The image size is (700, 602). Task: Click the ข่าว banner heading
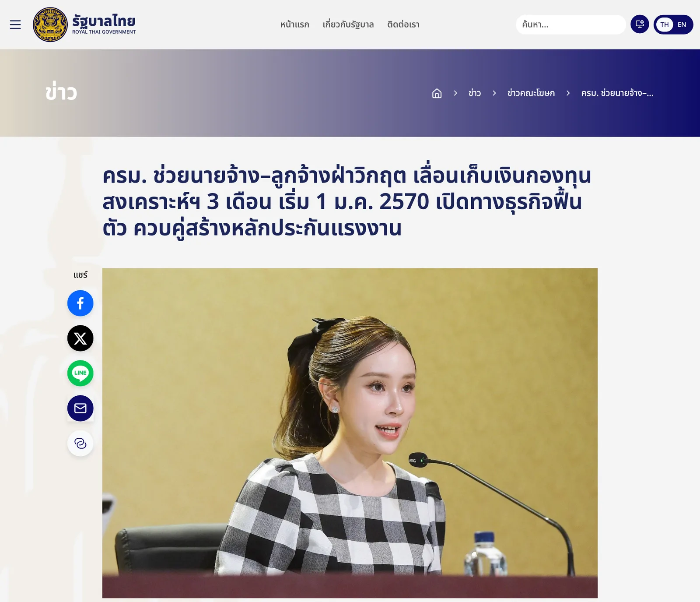pos(61,92)
